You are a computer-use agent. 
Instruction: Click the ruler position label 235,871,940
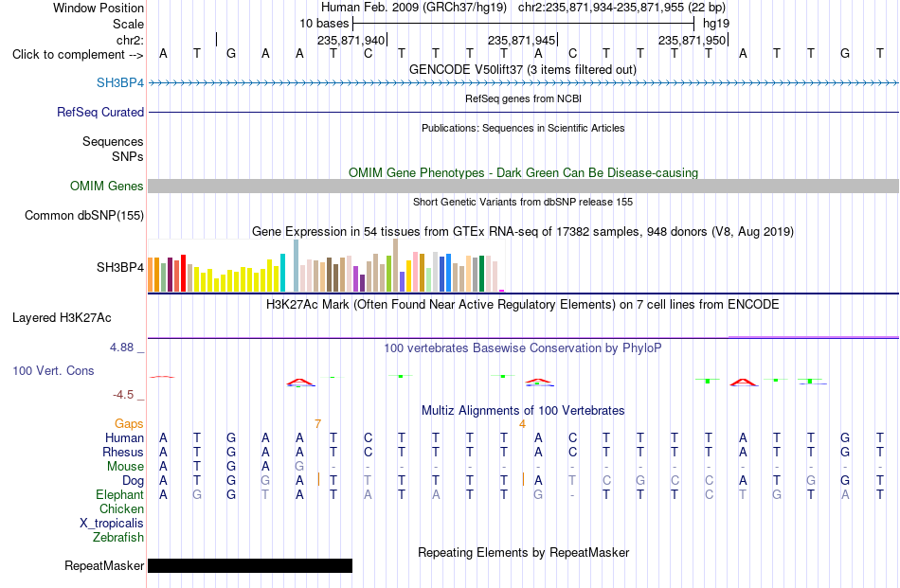pos(351,40)
